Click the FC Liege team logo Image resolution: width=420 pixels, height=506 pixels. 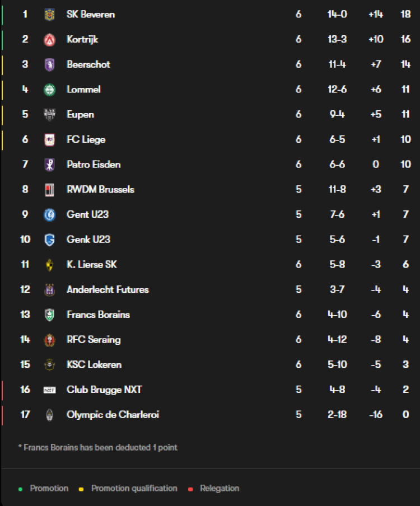click(49, 139)
